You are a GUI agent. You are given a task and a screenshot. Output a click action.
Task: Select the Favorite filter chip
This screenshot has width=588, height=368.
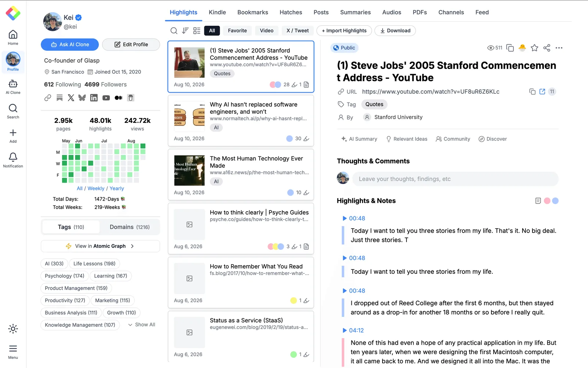[x=237, y=31]
